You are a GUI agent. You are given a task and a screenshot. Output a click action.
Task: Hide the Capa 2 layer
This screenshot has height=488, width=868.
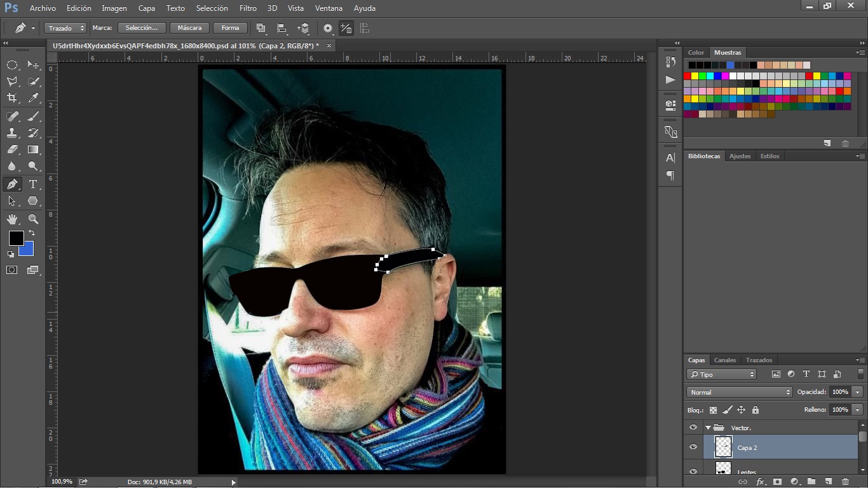(x=693, y=447)
